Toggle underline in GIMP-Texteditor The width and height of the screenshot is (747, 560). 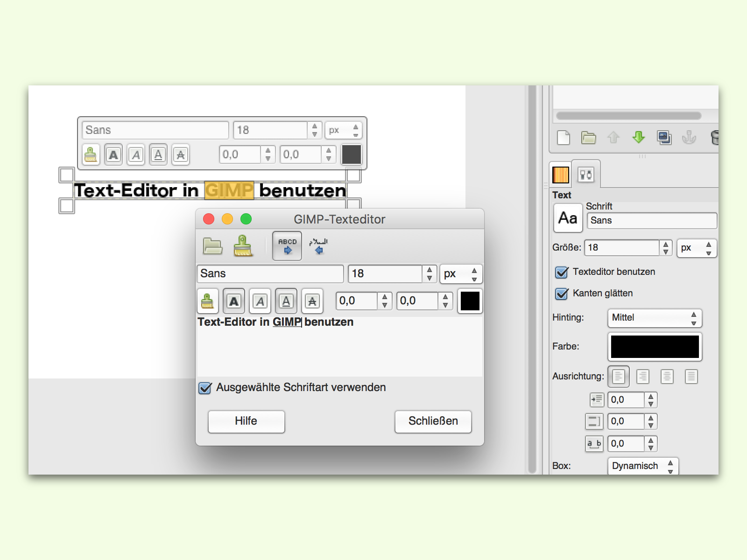tap(286, 301)
